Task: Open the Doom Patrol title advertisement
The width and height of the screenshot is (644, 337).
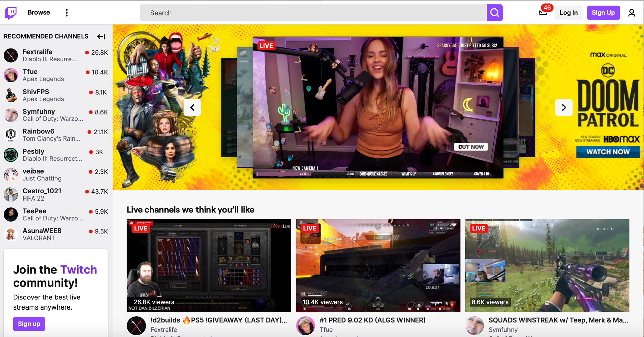Action: click(x=608, y=103)
